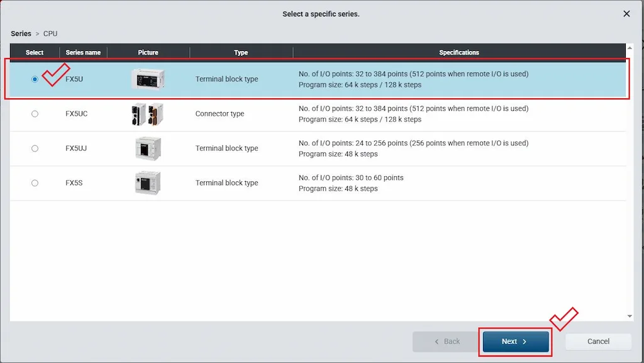The image size is (644, 363).
Task: Click the FX5UJ product picture
Action: click(x=148, y=148)
